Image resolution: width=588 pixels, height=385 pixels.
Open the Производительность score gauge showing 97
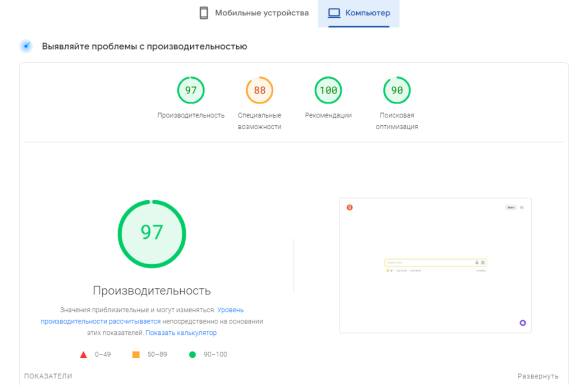point(191,90)
